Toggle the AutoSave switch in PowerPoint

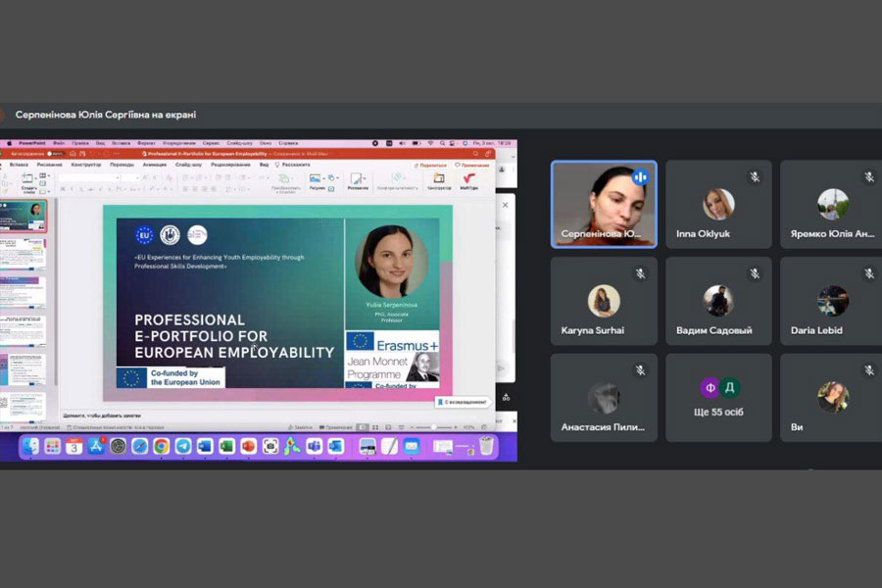(x=56, y=154)
